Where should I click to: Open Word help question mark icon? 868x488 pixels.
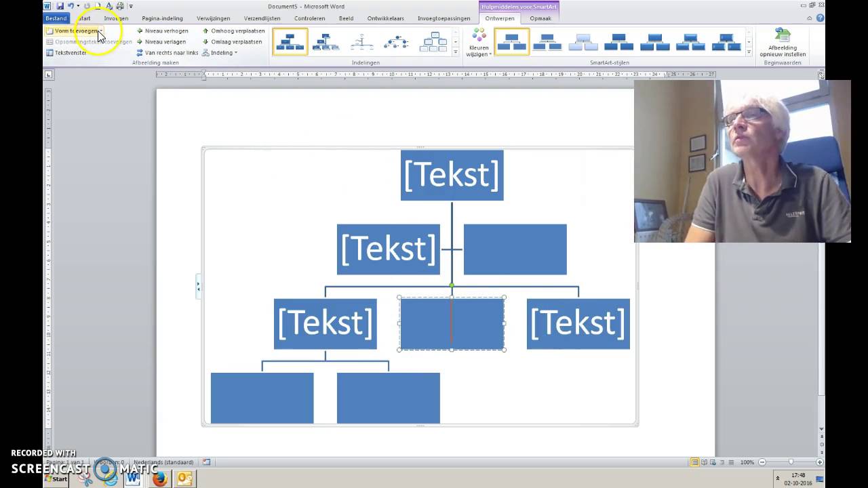point(820,18)
